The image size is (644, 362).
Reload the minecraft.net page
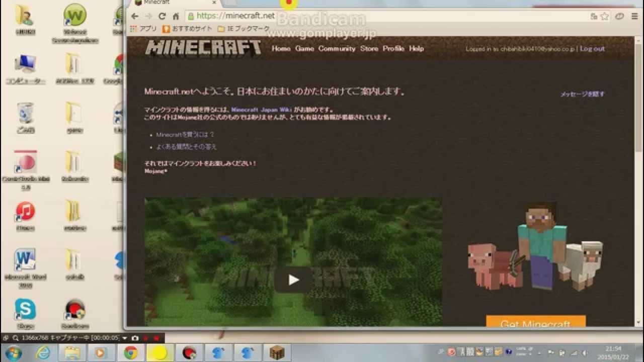(162, 16)
